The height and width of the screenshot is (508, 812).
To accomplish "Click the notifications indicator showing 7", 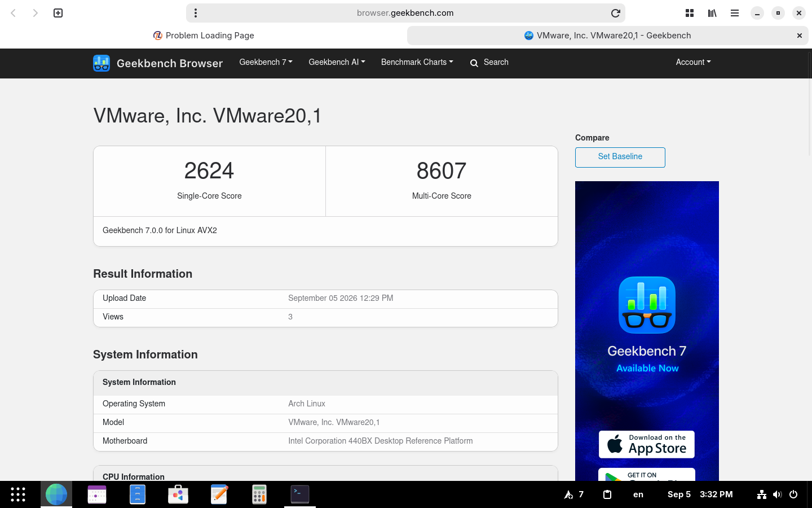I will [x=573, y=494].
